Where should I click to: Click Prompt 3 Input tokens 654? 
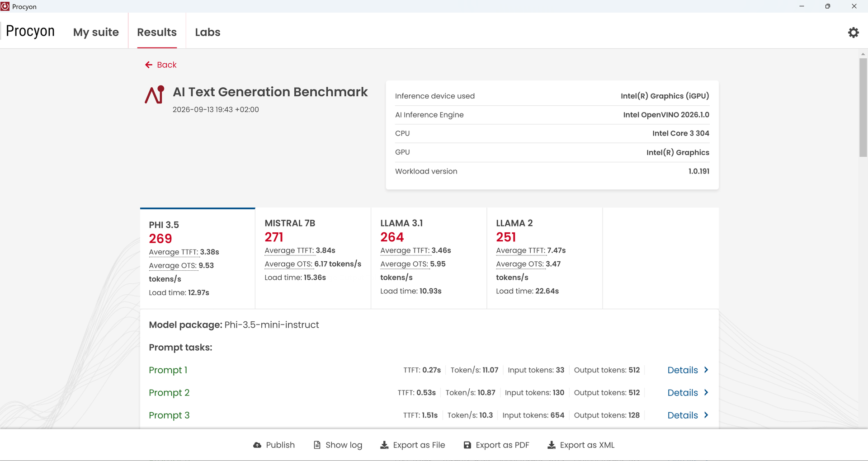click(x=533, y=415)
